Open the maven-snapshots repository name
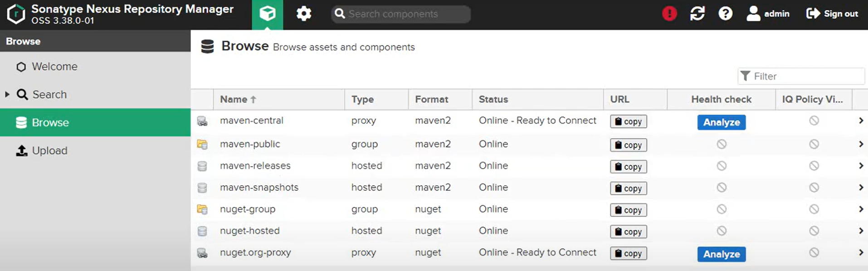The height and width of the screenshot is (271, 868). coord(259,188)
